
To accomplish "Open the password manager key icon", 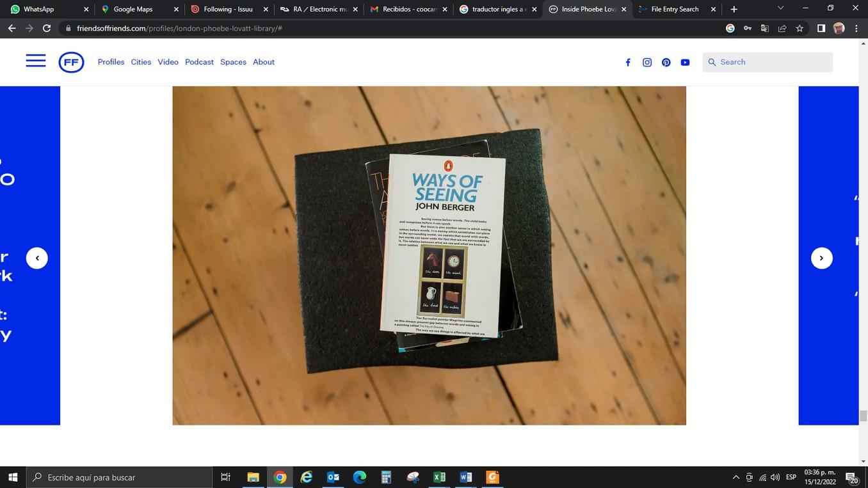I will 748,28.
